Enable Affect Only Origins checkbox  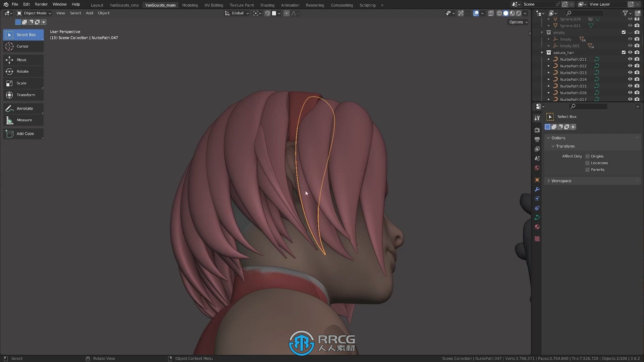coord(587,156)
